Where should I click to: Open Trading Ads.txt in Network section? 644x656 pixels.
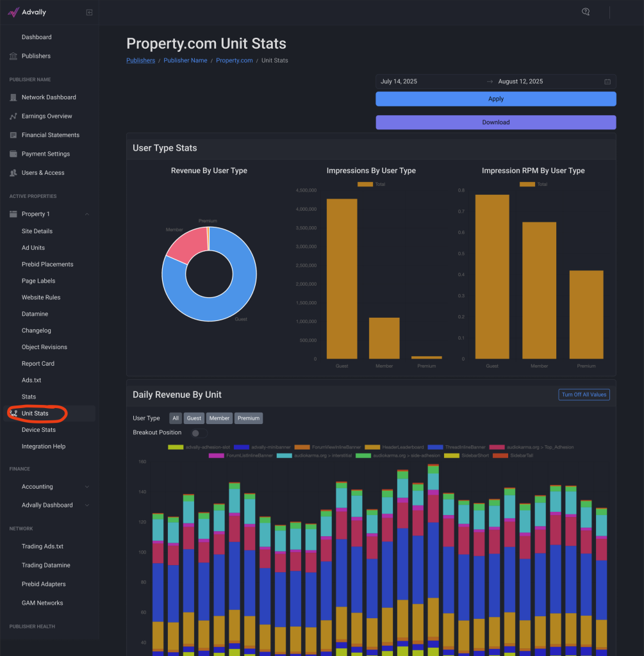[x=43, y=546]
